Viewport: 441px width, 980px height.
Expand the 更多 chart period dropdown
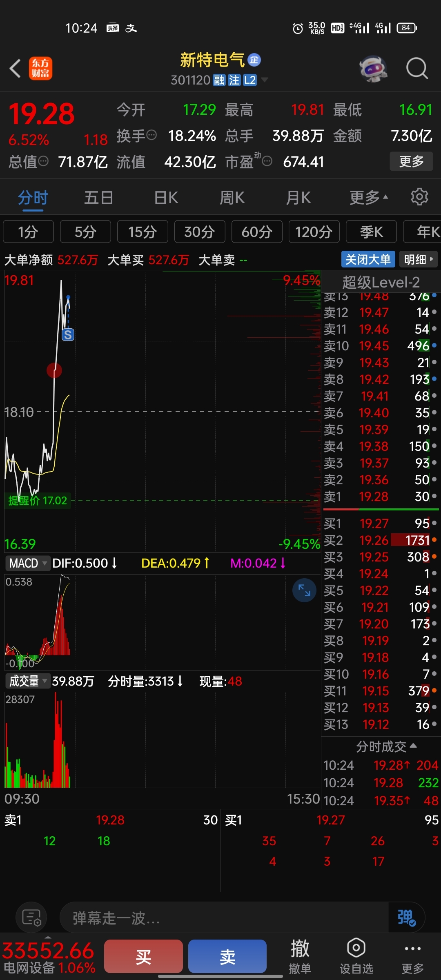[x=369, y=198]
